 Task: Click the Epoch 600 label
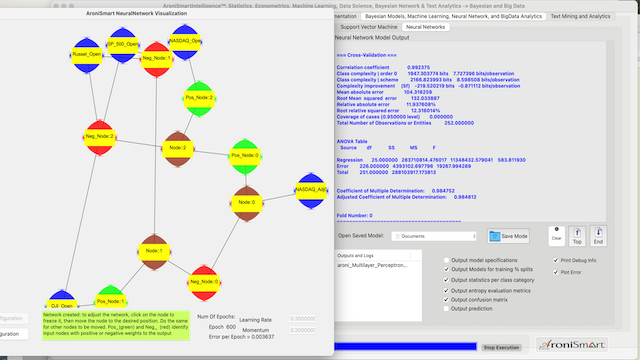(222, 327)
